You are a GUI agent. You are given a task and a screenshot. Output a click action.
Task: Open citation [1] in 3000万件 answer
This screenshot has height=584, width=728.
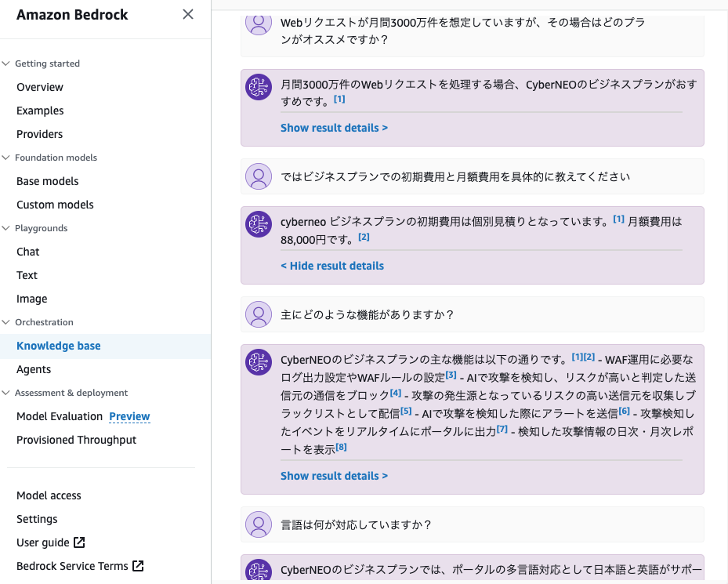339,99
